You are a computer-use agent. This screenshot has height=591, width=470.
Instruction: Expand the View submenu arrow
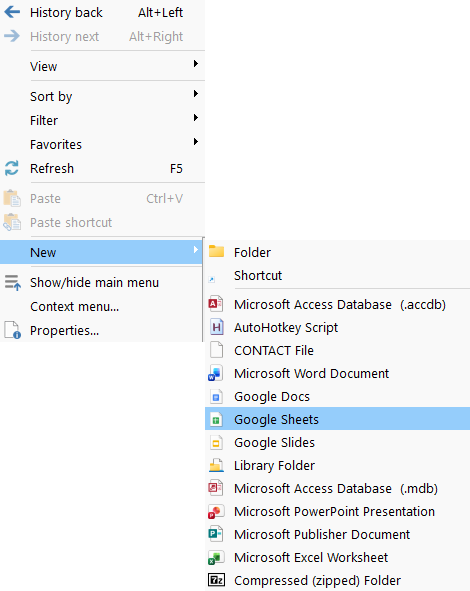196,63
